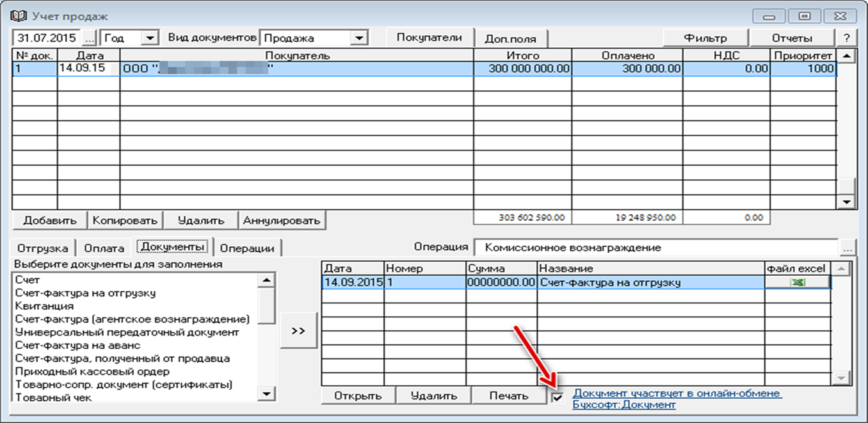The height and width of the screenshot is (423, 868).
Task: Click the ellipsis button next to Операция field
Action: click(x=848, y=248)
